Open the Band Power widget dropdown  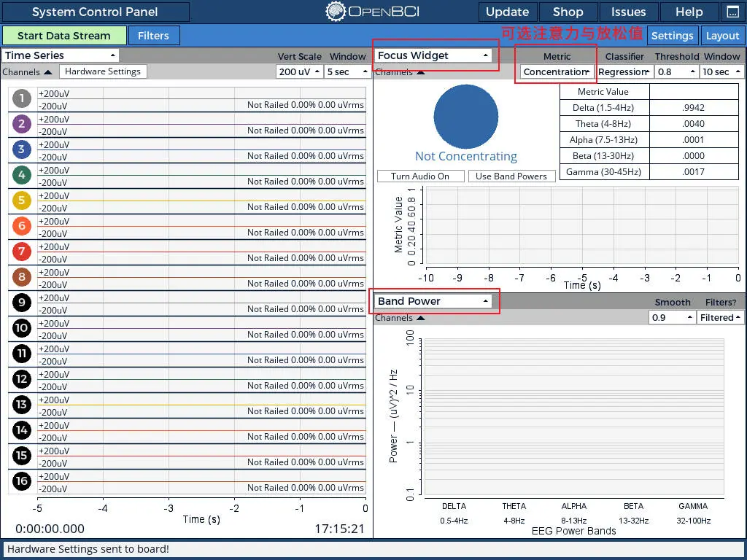pos(433,301)
